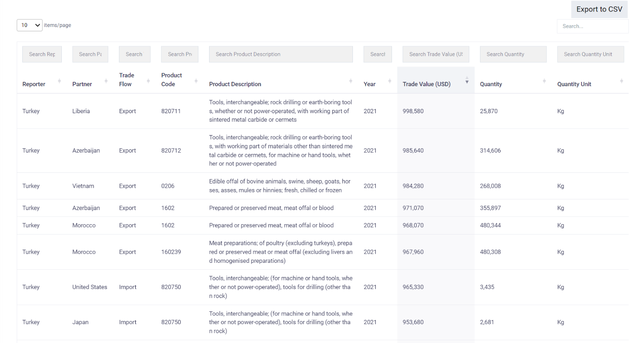Select quantity 25,870 cell

coord(489,111)
